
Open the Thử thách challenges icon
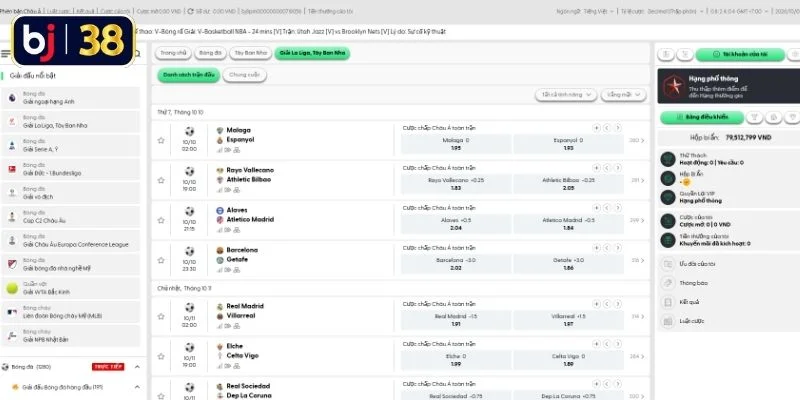(x=668, y=159)
